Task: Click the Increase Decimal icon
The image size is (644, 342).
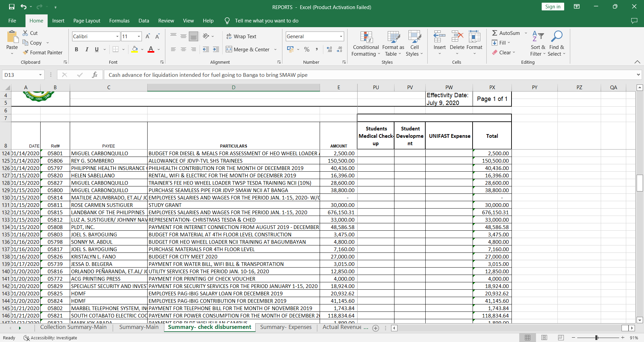Action: click(x=329, y=49)
